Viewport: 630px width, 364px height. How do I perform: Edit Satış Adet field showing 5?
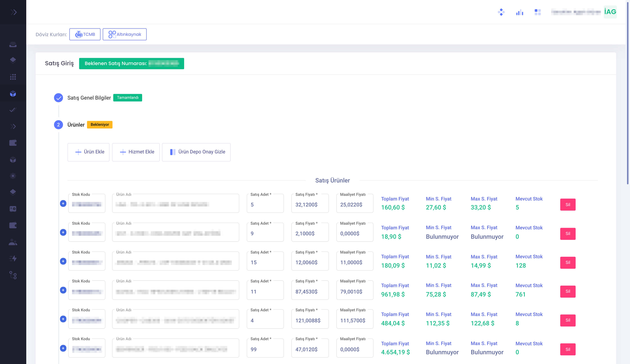click(265, 203)
